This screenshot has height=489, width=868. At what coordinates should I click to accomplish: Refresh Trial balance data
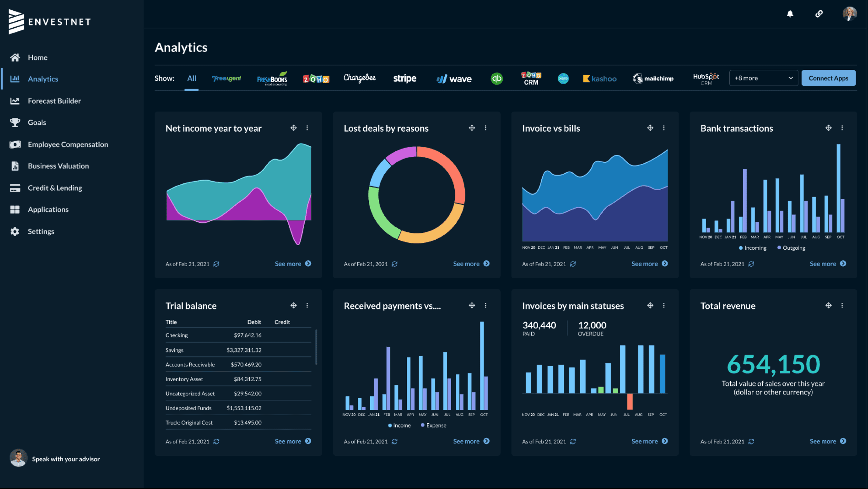click(216, 441)
